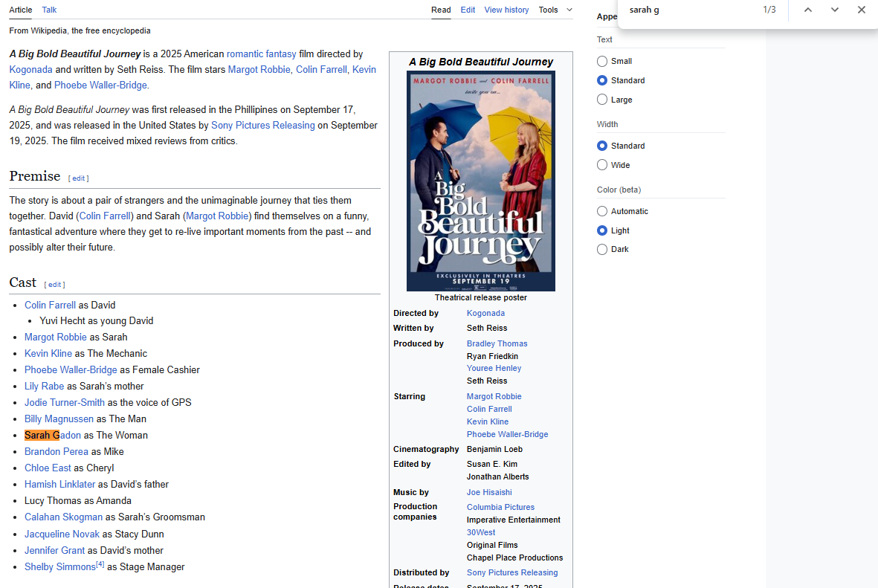Edit the Premise section
This screenshot has width=878, height=588.
click(x=78, y=178)
